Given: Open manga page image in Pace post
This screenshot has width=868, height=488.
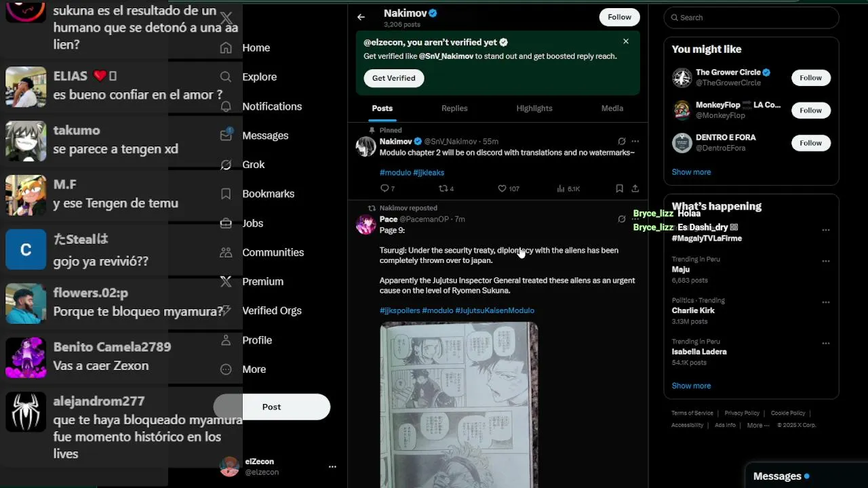Looking at the screenshot, I should (x=459, y=405).
